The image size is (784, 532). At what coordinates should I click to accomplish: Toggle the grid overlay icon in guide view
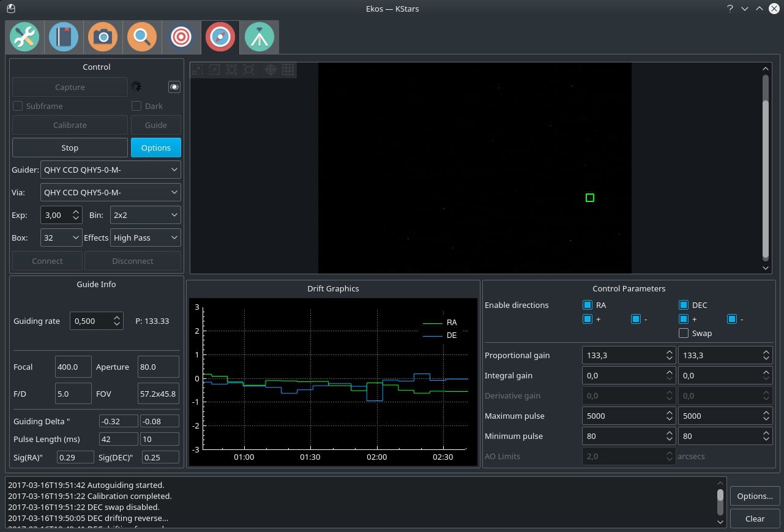pyautogui.click(x=288, y=70)
